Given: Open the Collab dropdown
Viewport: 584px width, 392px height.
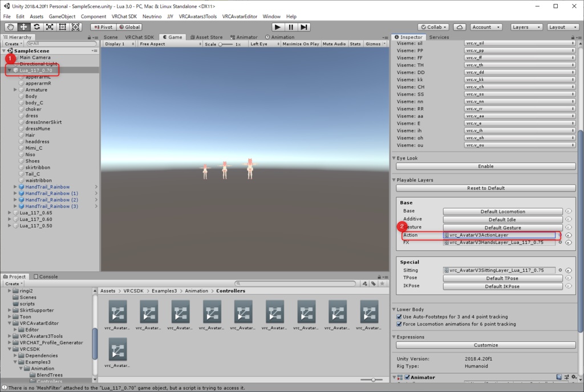Looking at the screenshot, I should [x=433, y=27].
